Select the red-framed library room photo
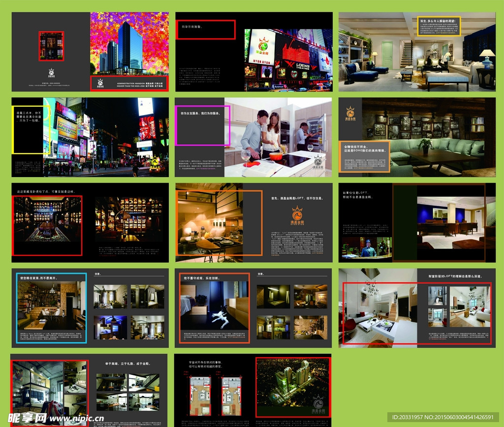The image size is (504, 427). [47, 224]
